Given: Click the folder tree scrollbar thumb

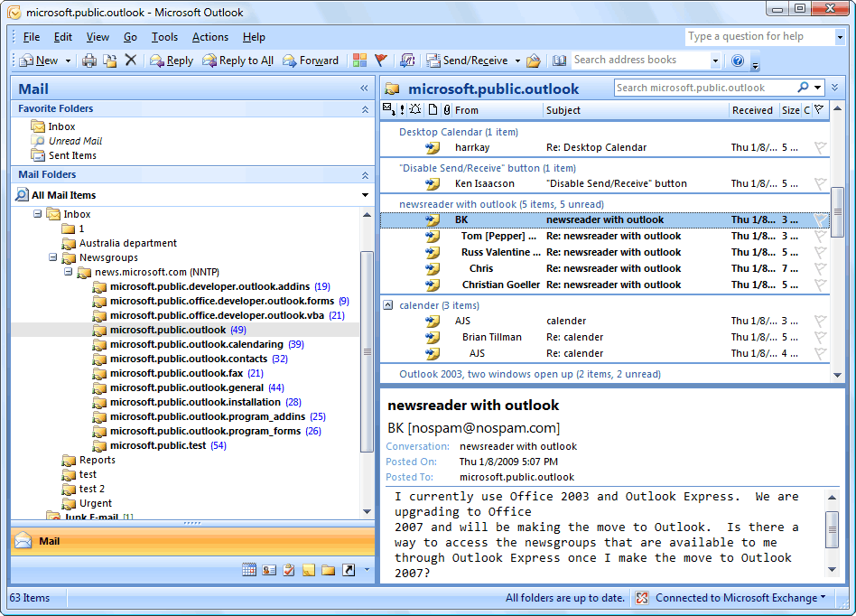Looking at the screenshot, I should point(368,351).
